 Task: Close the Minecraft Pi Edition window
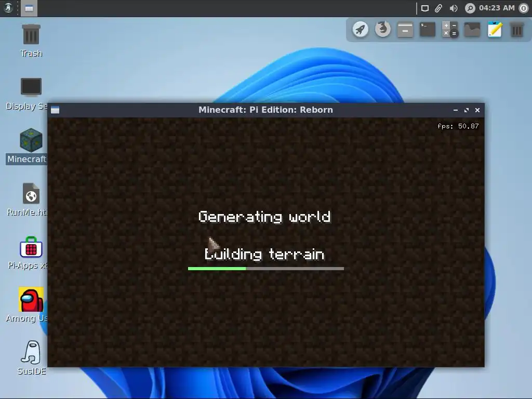tap(477, 110)
